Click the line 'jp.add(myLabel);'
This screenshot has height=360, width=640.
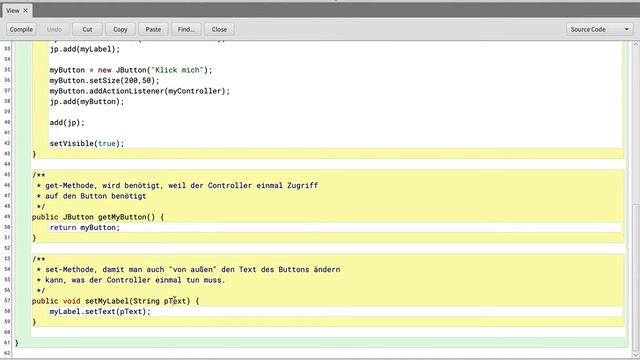85,49
